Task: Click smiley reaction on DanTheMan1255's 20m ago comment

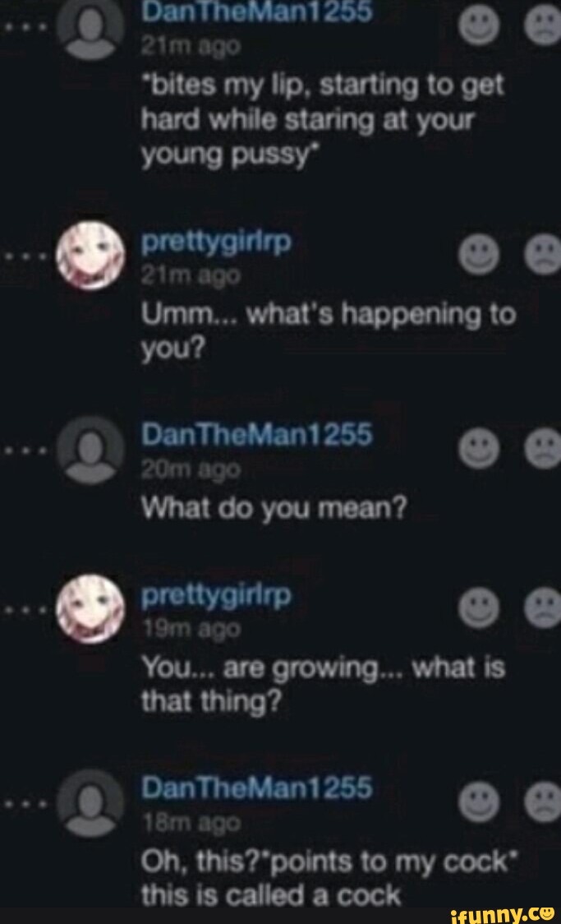Action: (x=479, y=449)
